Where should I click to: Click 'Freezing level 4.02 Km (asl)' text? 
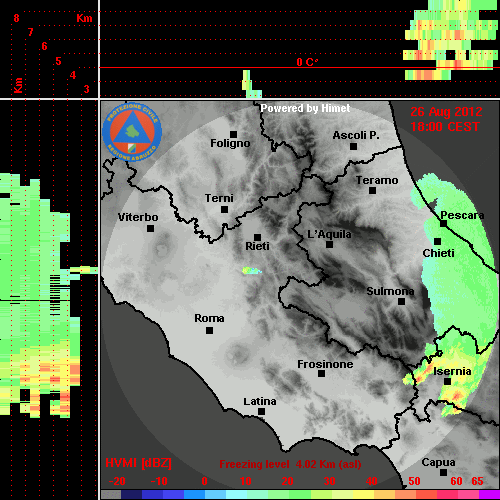point(290,464)
